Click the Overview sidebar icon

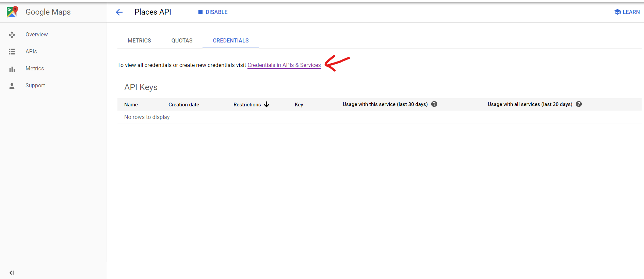click(x=12, y=35)
